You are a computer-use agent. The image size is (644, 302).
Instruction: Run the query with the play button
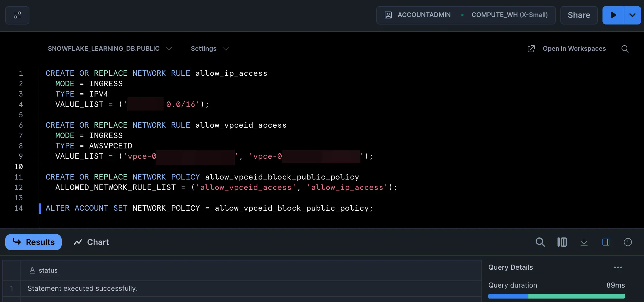[613, 15]
